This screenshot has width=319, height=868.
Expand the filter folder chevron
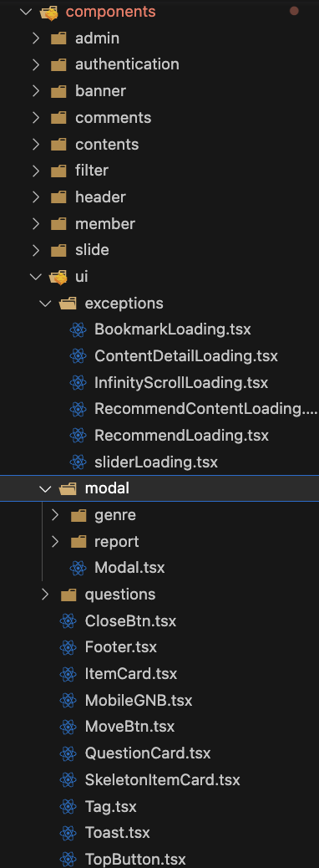(x=36, y=171)
